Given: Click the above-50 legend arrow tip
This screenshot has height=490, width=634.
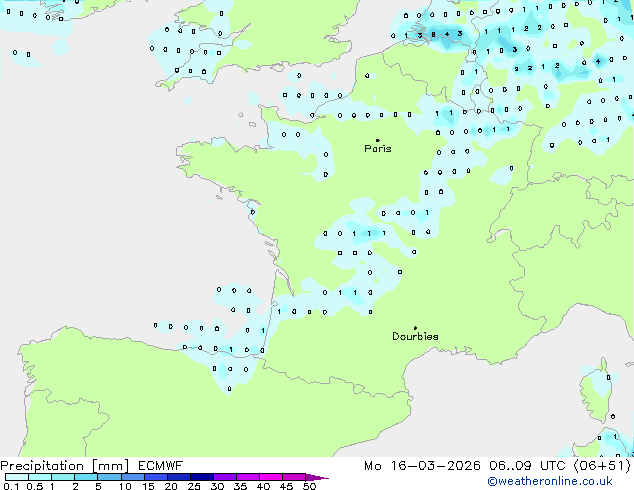Looking at the screenshot, I should coord(317,477).
